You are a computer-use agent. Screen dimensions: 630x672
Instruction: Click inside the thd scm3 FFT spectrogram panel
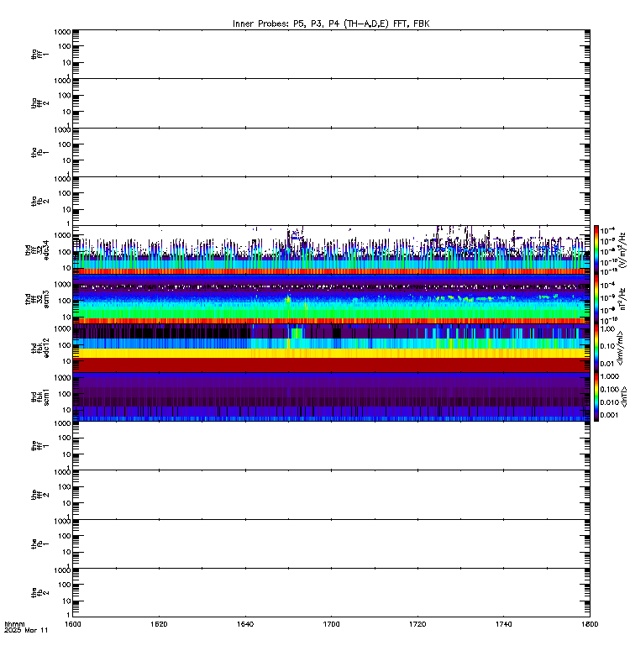pos(331,299)
